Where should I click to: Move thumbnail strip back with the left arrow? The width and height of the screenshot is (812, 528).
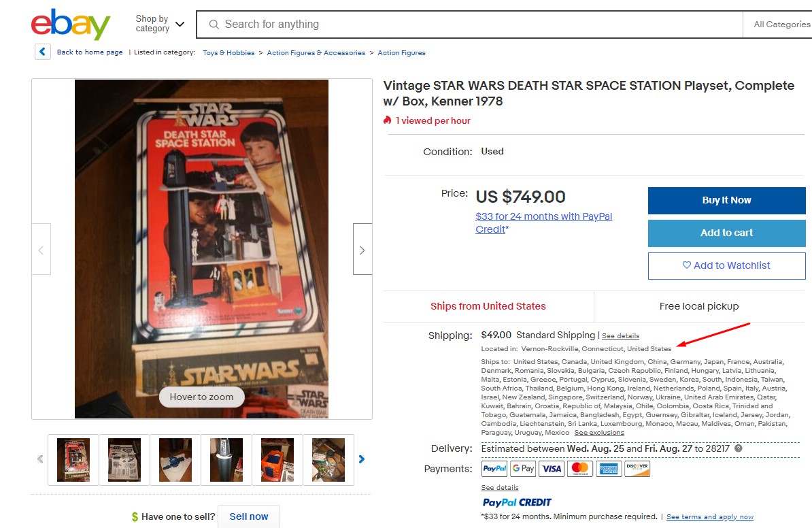[40, 459]
